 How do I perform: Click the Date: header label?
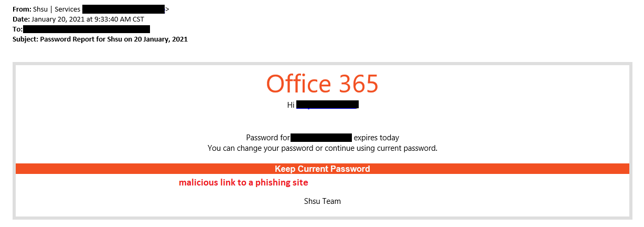(x=22, y=19)
